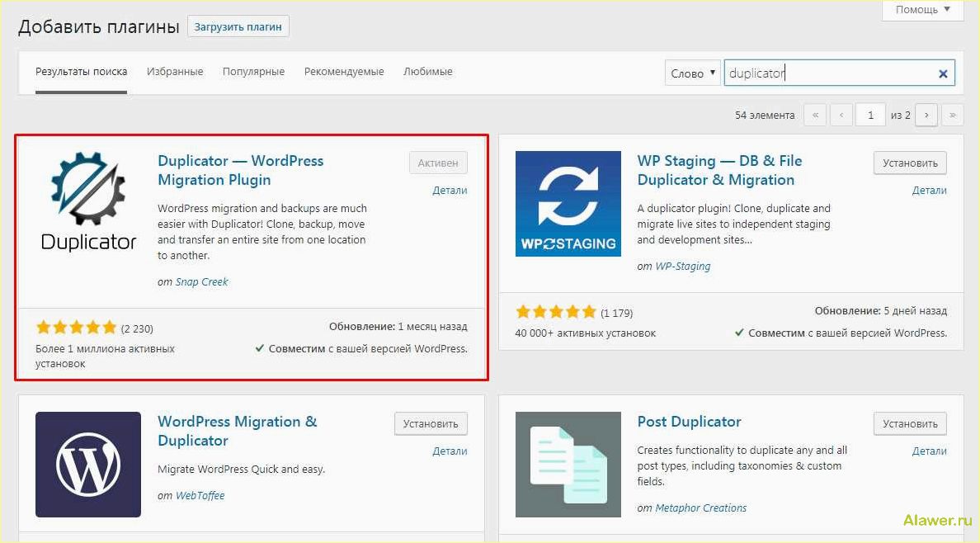The width and height of the screenshot is (980, 543).
Task: Open the WP Staging — DB & File title link
Action: pos(719,170)
